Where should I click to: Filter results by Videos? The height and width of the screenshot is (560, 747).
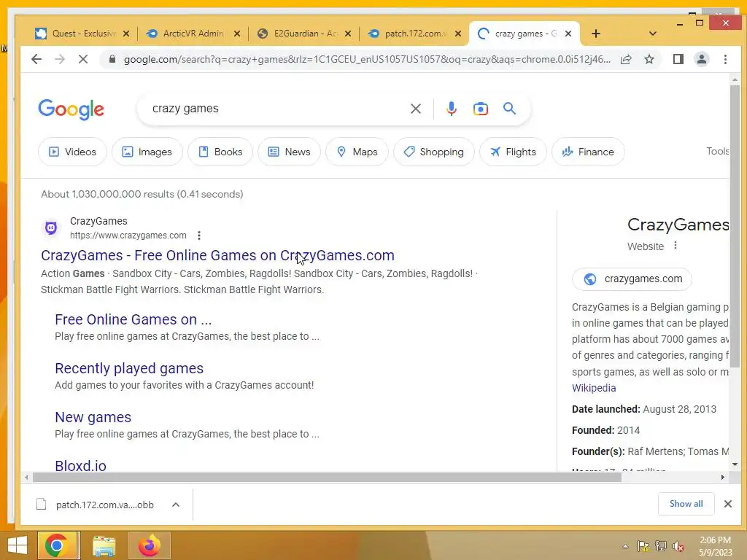(x=72, y=152)
